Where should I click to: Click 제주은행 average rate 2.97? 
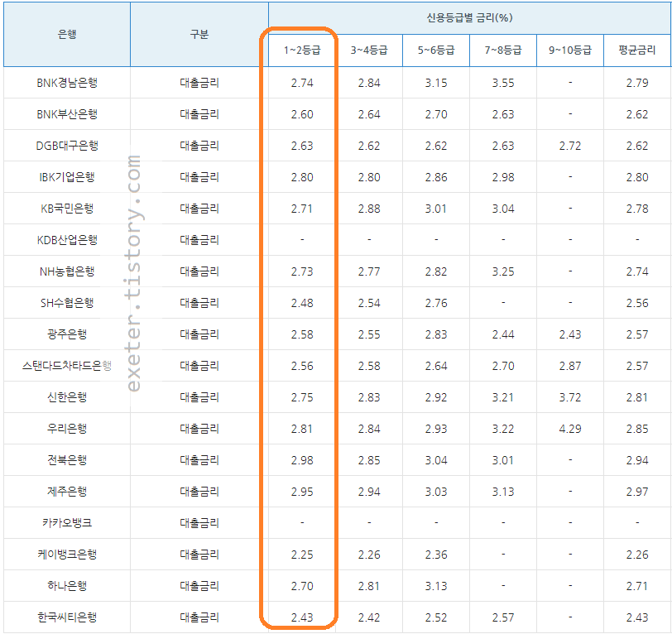point(637,492)
